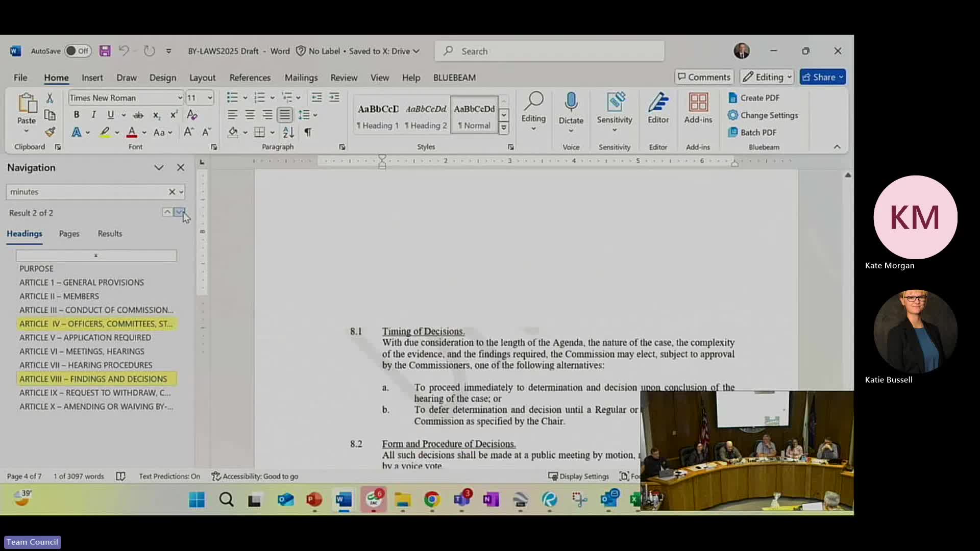Switch to the Pages tab in Navigation

point(69,234)
